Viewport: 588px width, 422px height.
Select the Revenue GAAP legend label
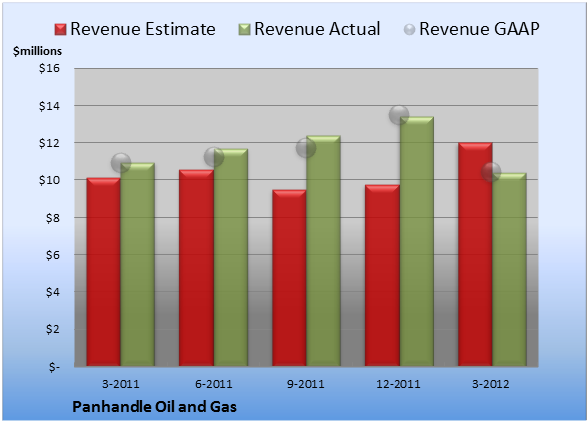click(x=479, y=29)
